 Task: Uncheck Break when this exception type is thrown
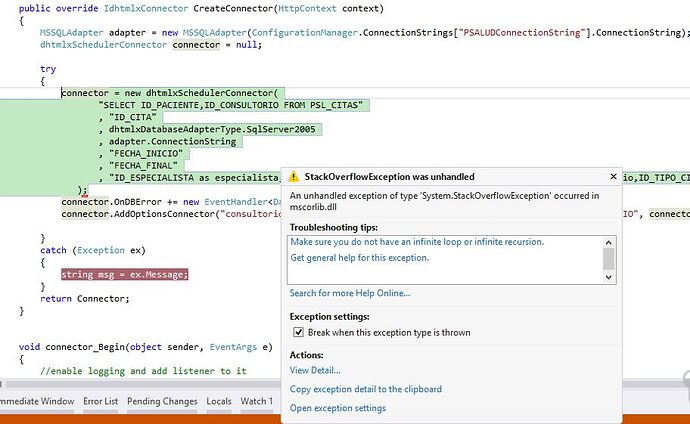298,332
